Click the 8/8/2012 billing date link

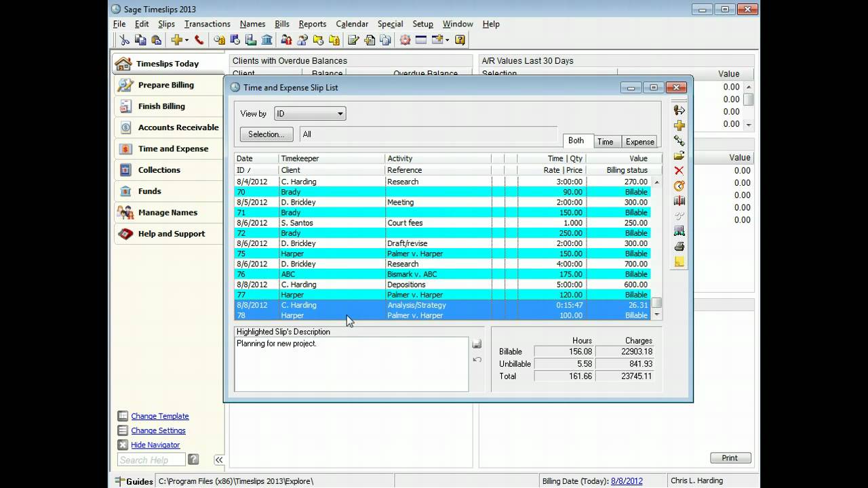point(627,481)
